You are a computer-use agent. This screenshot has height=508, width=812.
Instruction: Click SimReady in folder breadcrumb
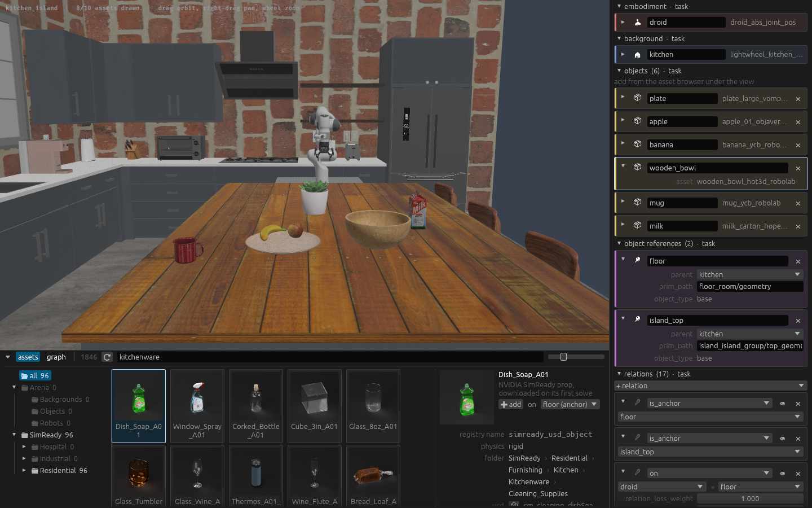pos(524,458)
